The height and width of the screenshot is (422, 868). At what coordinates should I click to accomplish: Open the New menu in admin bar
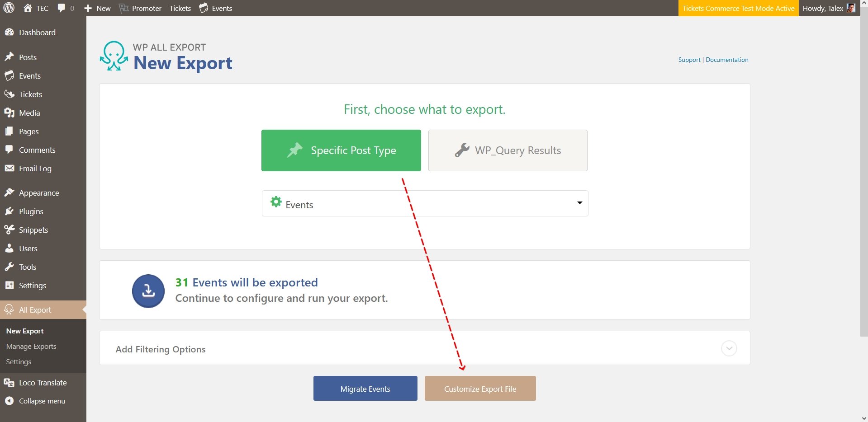pos(98,8)
